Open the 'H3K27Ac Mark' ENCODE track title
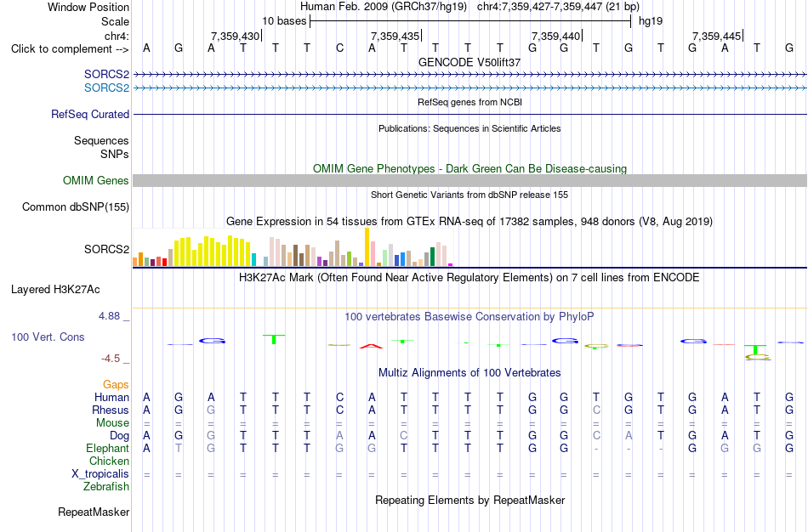808x532 pixels. [x=469, y=278]
